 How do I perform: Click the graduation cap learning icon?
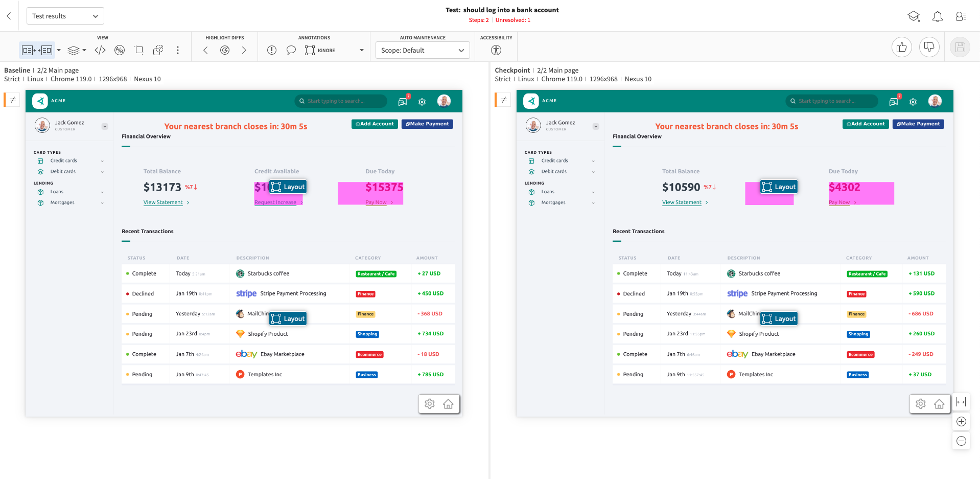913,16
